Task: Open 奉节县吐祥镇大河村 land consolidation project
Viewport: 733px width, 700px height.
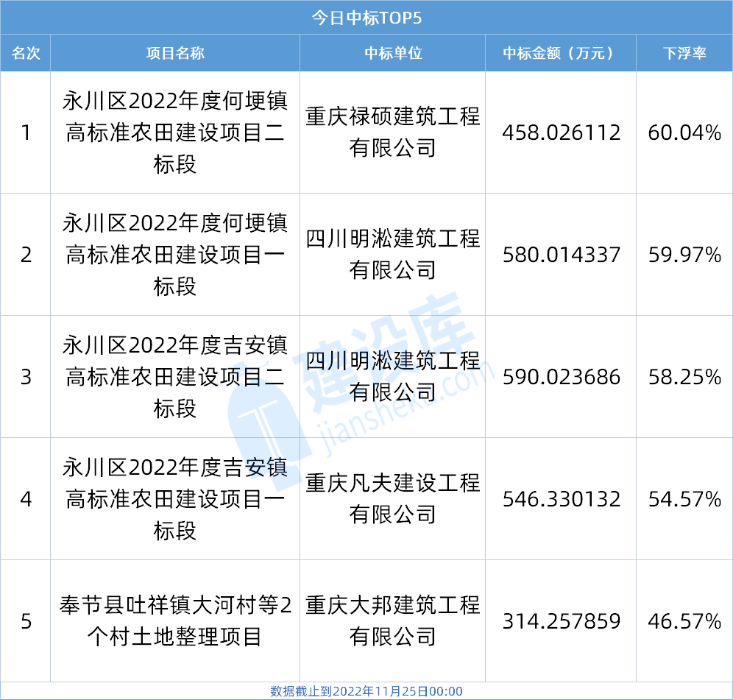Action: (175, 621)
